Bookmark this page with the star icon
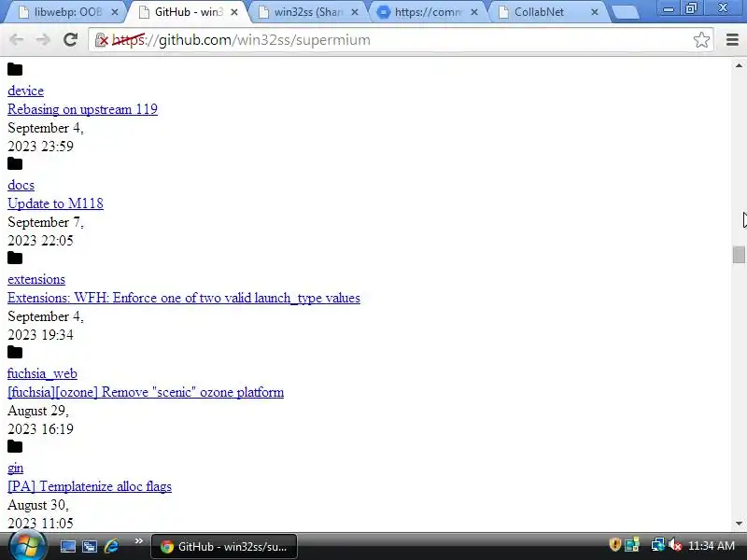Viewport: 747px width, 560px height. pyautogui.click(x=701, y=39)
